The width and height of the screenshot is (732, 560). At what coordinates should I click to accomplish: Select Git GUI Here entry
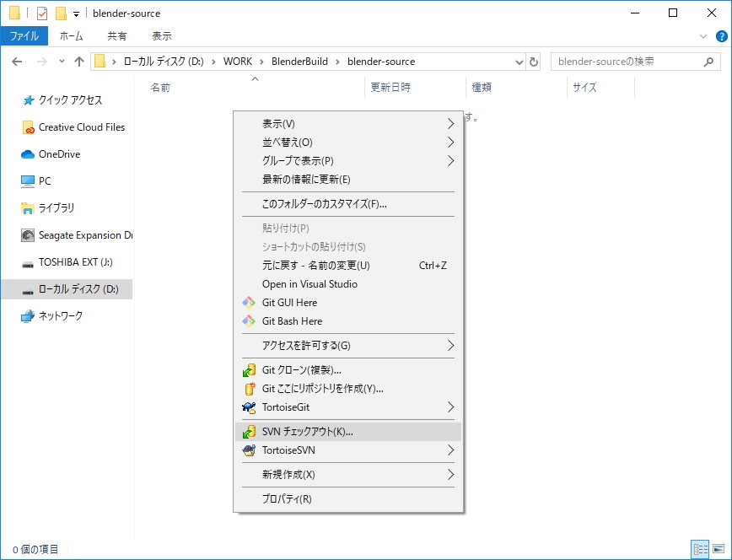(x=347, y=303)
